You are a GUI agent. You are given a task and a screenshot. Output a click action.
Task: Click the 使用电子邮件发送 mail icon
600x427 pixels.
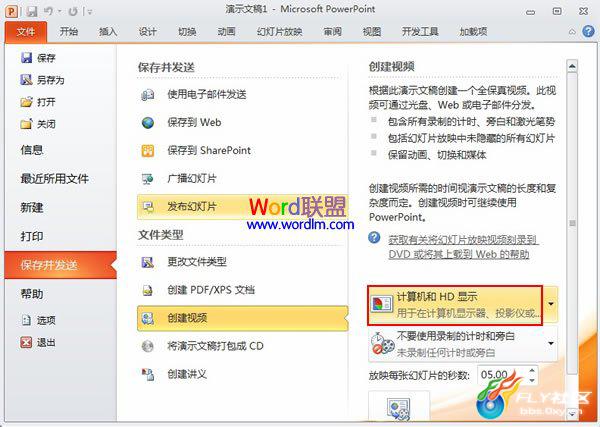148,95
